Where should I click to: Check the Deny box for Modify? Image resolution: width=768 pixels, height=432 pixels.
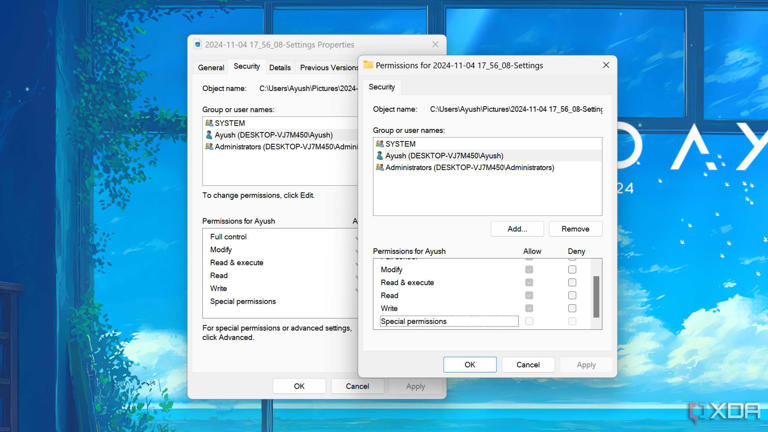(572, 270)
